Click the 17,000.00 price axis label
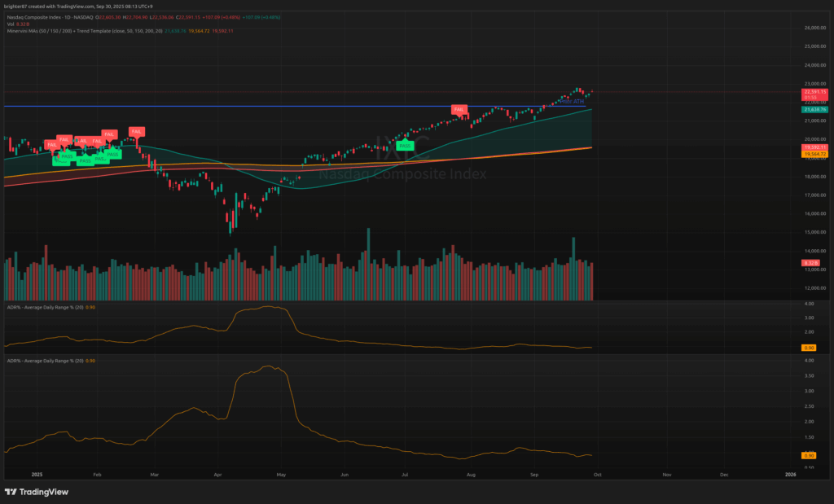The height and width of the screenshot is (504, 834). pyautogui.click(x=814, y=195)
